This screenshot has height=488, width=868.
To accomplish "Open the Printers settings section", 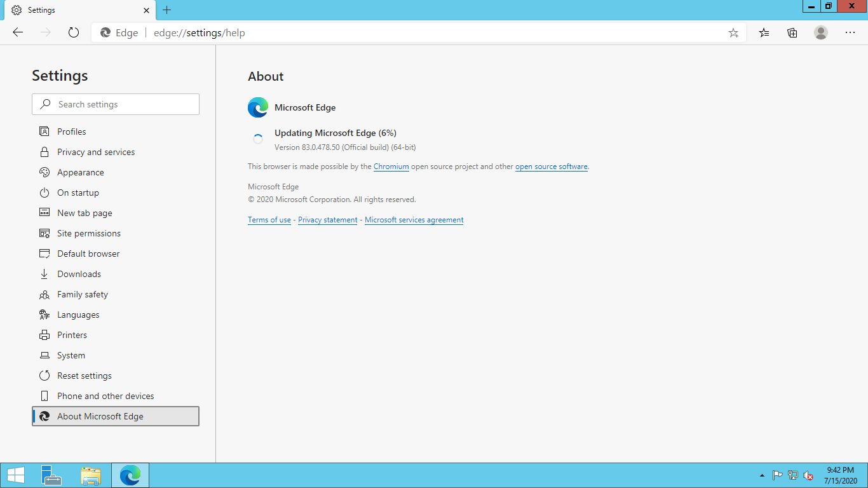I will tap(116, 335).
